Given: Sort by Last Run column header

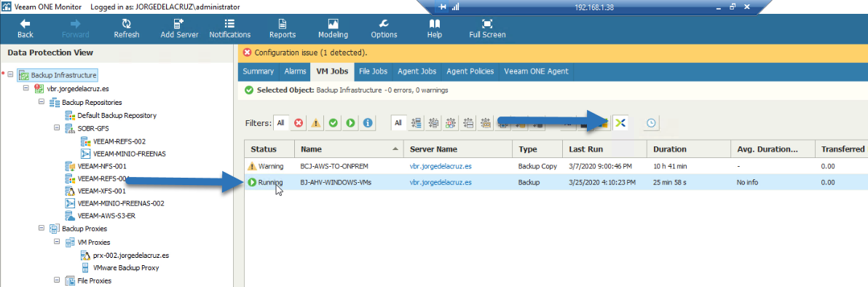Looking at the screenshot, I should [x=604, y=149].
